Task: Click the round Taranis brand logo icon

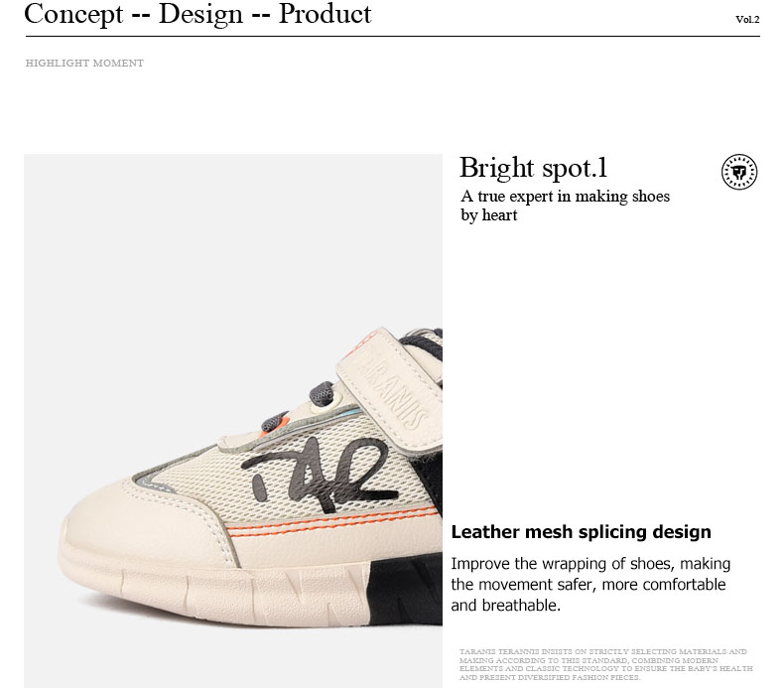Action: (739, 172)
